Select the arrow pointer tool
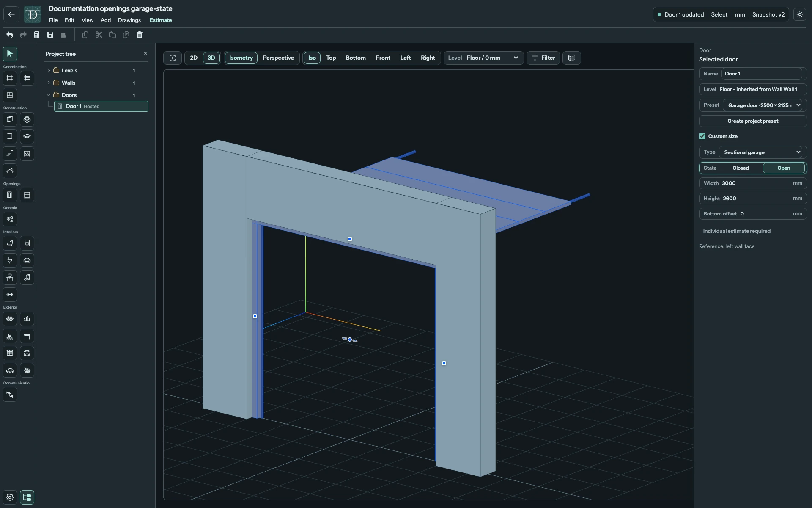The height and width of the screenshot is (508, 812). click(x=10, y=54)
